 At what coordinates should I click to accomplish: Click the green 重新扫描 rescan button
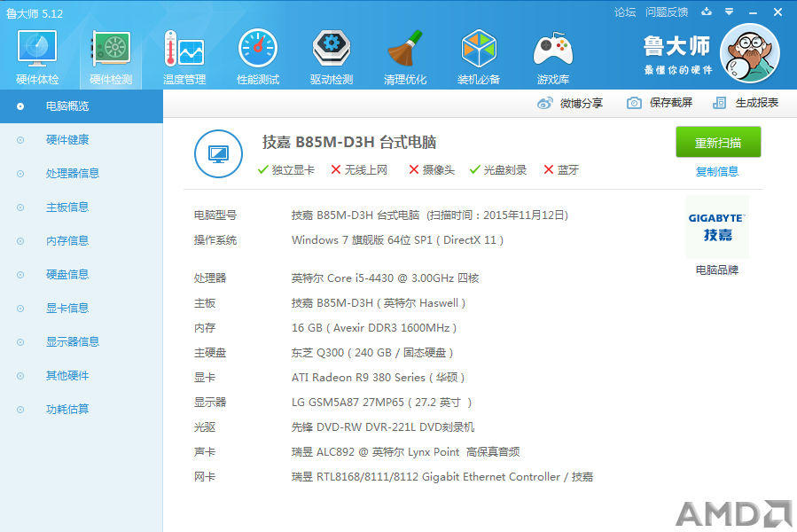(718, 142)
